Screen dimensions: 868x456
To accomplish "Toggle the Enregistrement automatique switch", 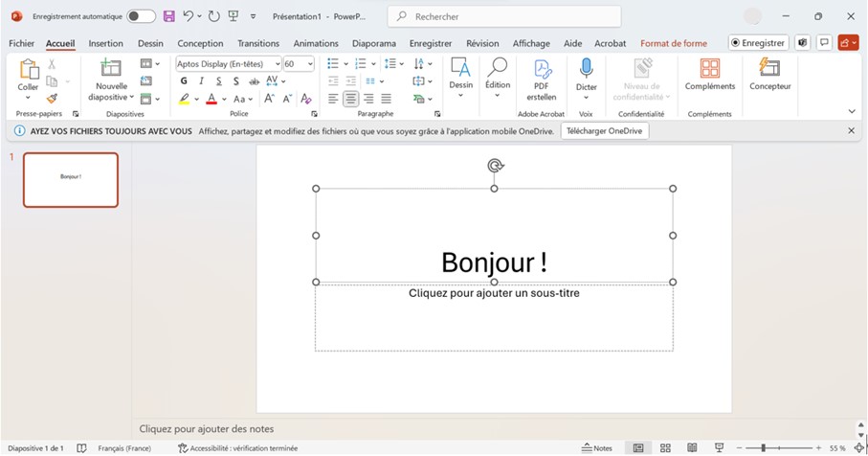I will pos(141,16).
